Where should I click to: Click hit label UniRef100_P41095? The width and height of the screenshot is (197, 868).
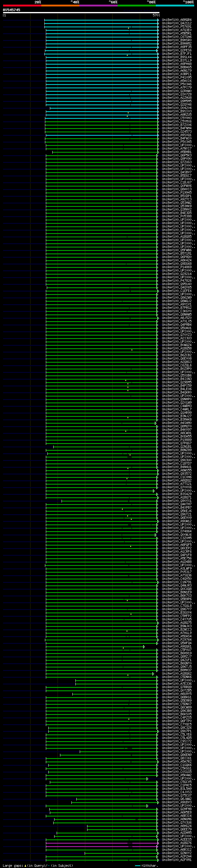pyautogui.click(x=176, y=78)
